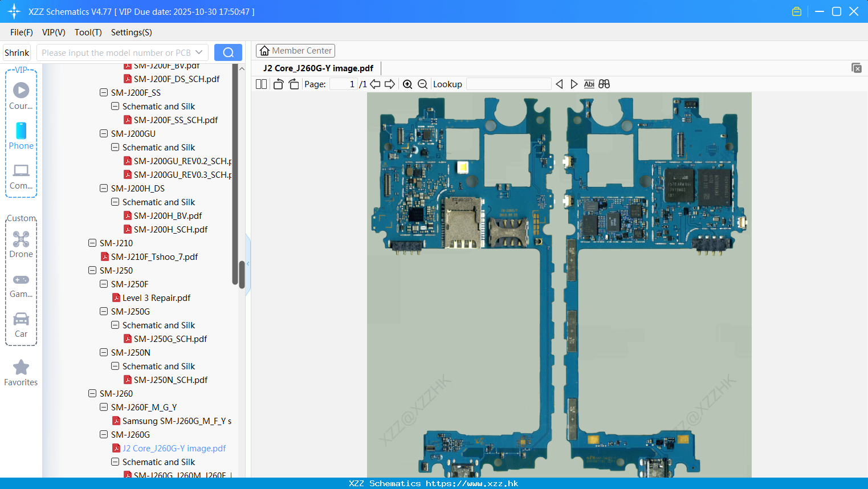Click the scroll-up arrow of file tree
Viewport: 868px width, 489px height.
coord(242,68)
